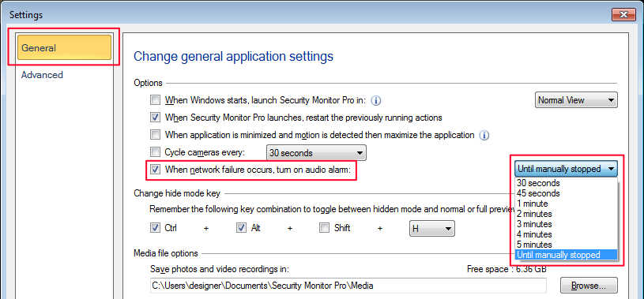
Task: Enable maximize application when motion is detected
Action: tap(155, 135)
